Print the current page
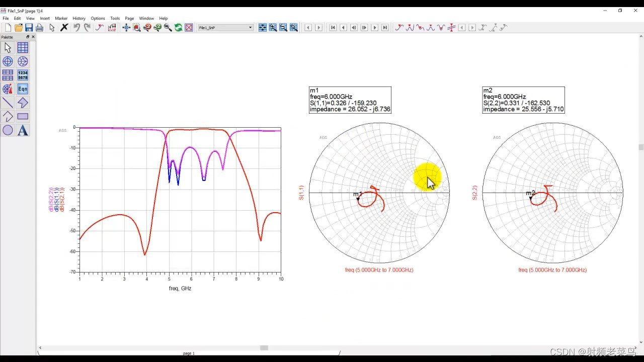Image resolution: width=644 pixels, height=362 pixels. point(39,28)
